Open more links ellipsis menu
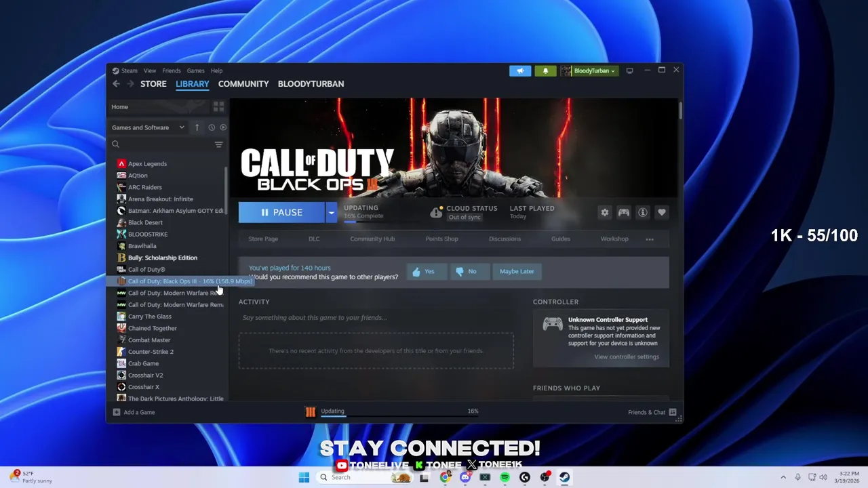The width and height of the screenshot is (868, 488). tap(650, 239)
